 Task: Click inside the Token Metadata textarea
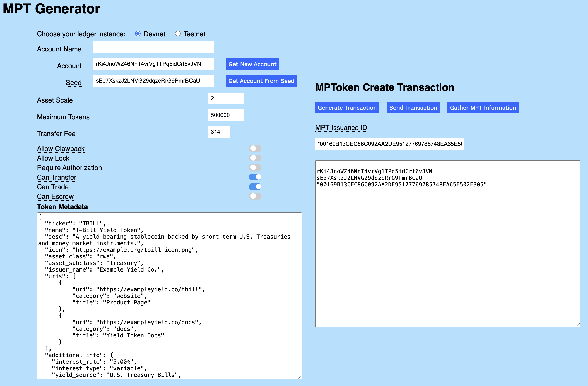[169, 296]
